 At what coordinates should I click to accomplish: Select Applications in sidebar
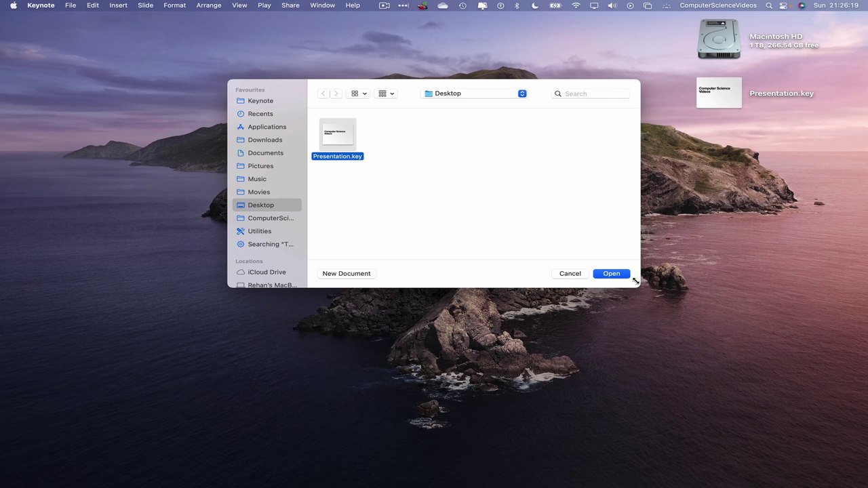point(267,127)
